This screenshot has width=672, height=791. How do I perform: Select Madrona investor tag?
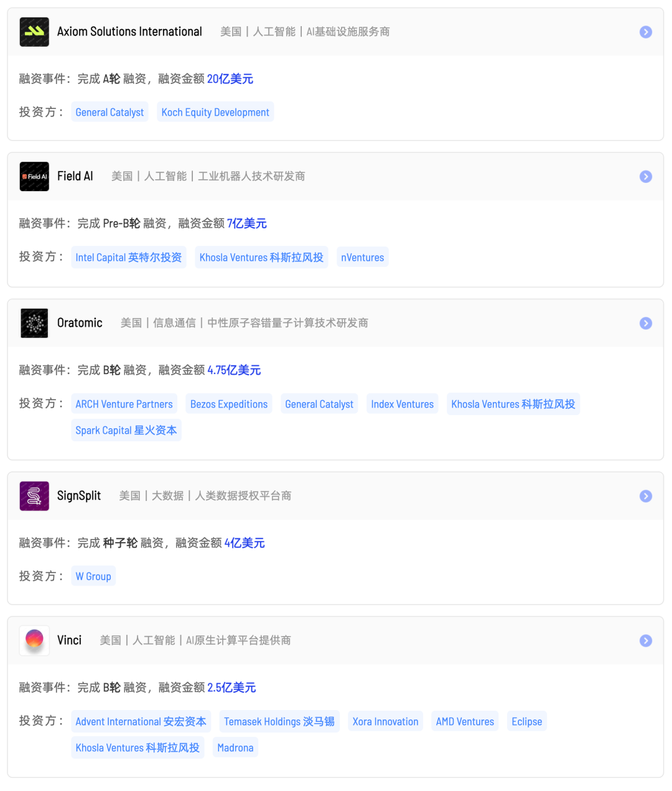pyautogui.click(x=235, y=747)
